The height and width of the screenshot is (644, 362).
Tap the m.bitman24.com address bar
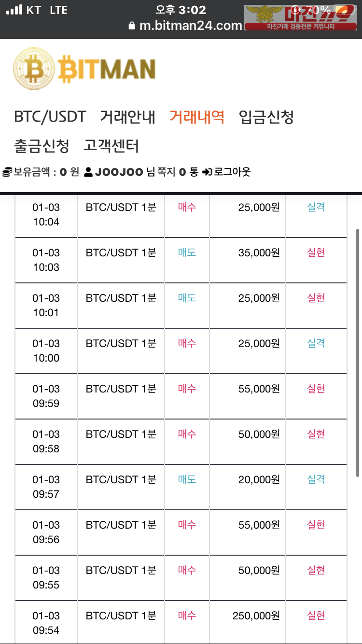click(185, 26)
